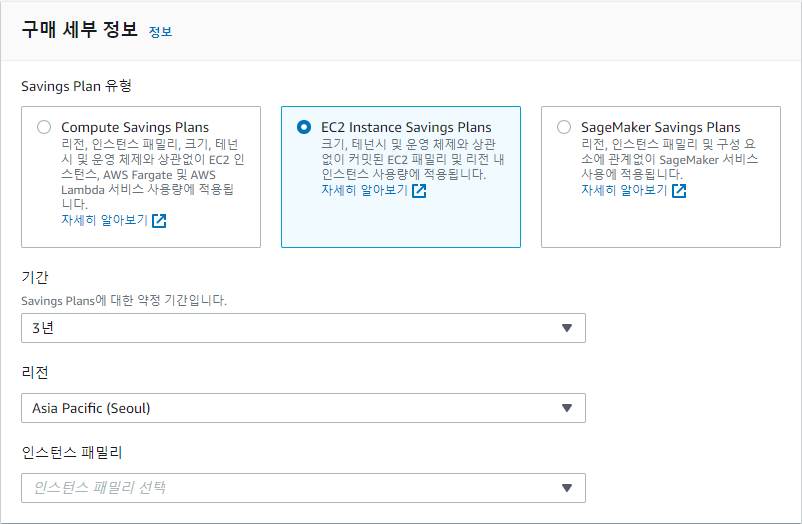Select the EC2 Instance Savings Plans radio button

(304, 127)
